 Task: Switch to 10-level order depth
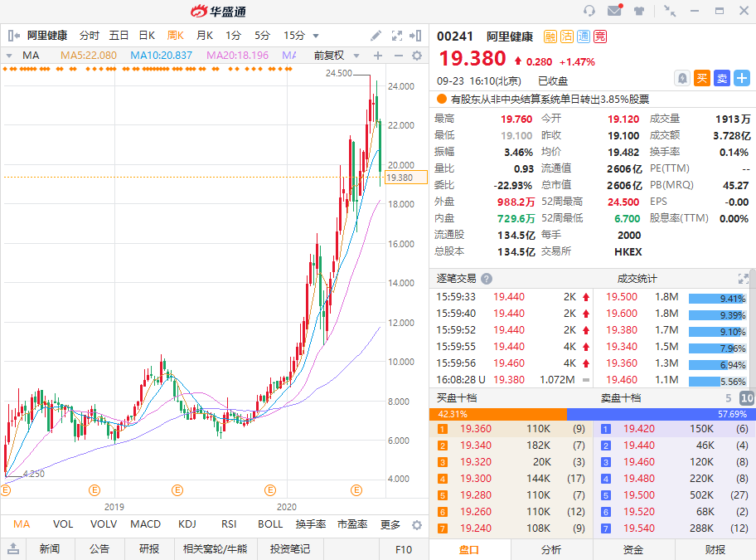746,398
